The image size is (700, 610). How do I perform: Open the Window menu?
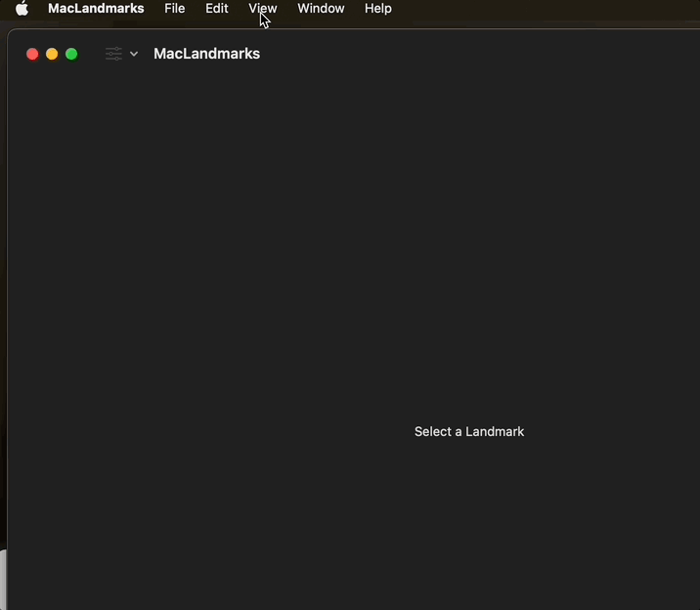pyautogui.click(x=321, y=9)
